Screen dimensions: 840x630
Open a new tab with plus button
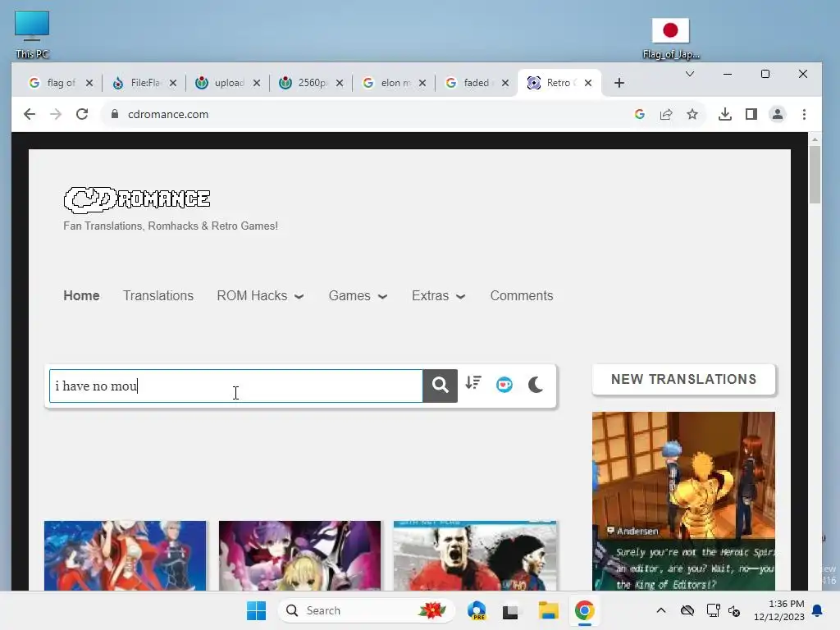[619, 83]
